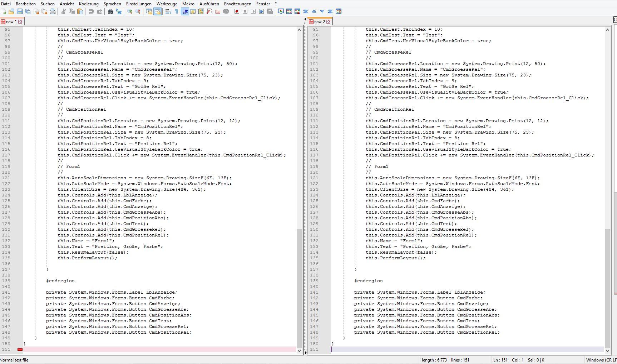The width and height of the screenshot is (617, 364).
Task: Open the Werkzeuge menu
Action: click(x=167, y=4)
